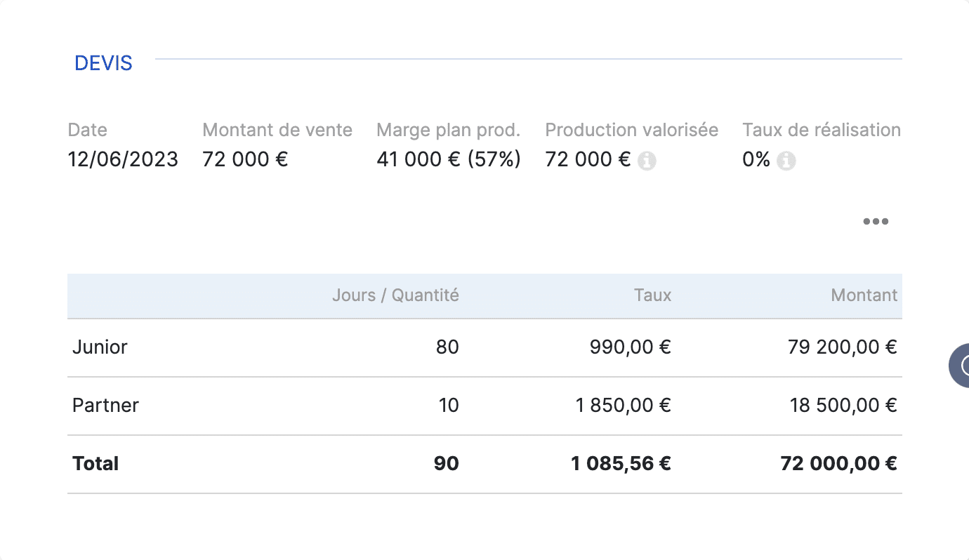Viewport: 969px width, 560px height.
Task: Click Partner amount 18 500,00 €
Action: 844,405
